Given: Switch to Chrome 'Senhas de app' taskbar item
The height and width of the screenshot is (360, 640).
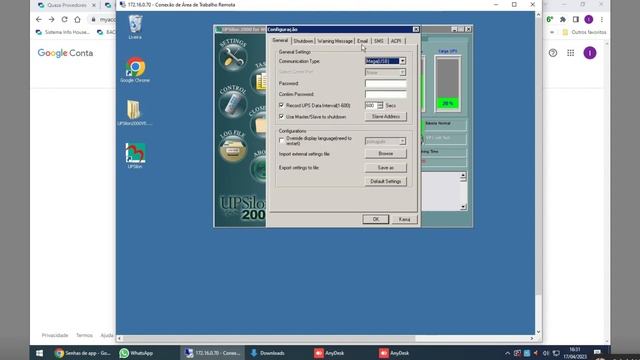Looking at the screenshot, I should 83,353.
